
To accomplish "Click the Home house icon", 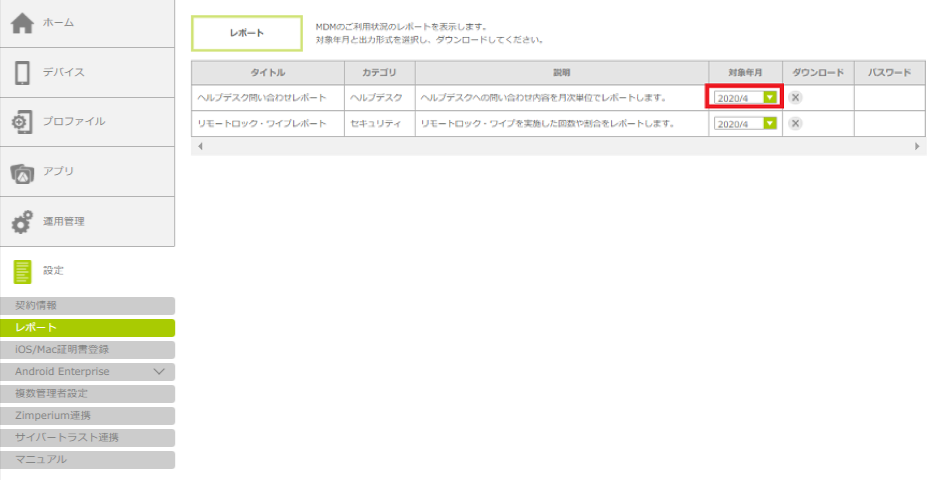I will click(x=22, y=23).
